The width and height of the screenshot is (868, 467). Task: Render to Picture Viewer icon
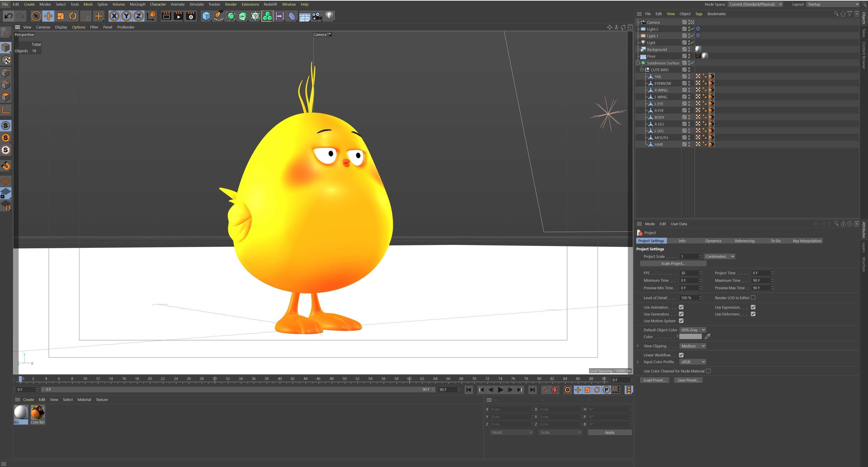178,16
